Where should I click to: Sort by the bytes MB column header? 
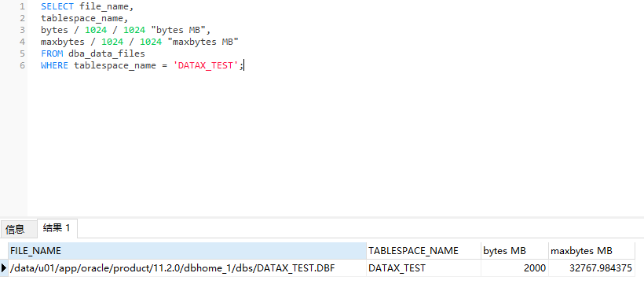514,251
